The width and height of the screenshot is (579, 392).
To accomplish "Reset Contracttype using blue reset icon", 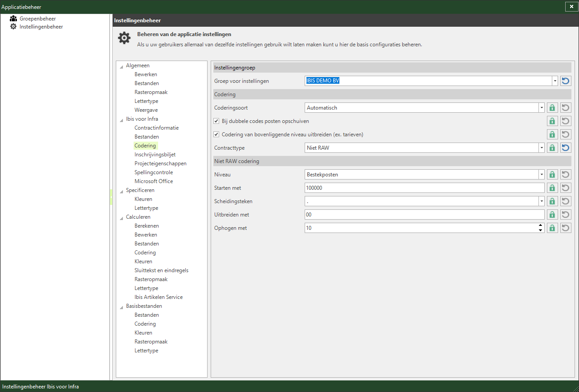I will [566, 148].
